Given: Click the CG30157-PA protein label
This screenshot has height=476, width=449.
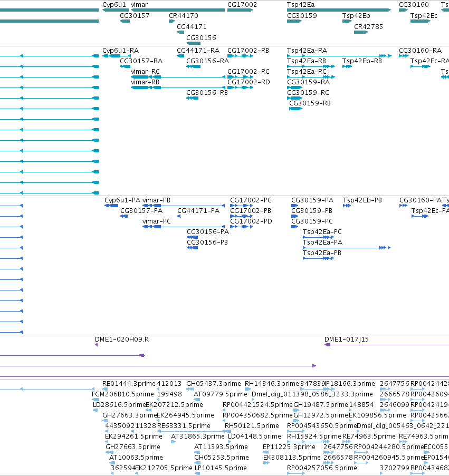Looking at the screenshot, I should pos(141,211).
